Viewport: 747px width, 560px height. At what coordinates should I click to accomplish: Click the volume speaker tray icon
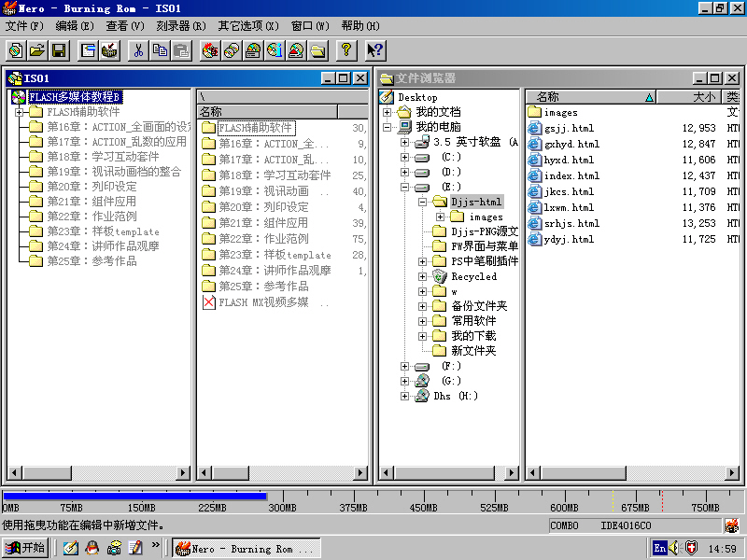674,548
